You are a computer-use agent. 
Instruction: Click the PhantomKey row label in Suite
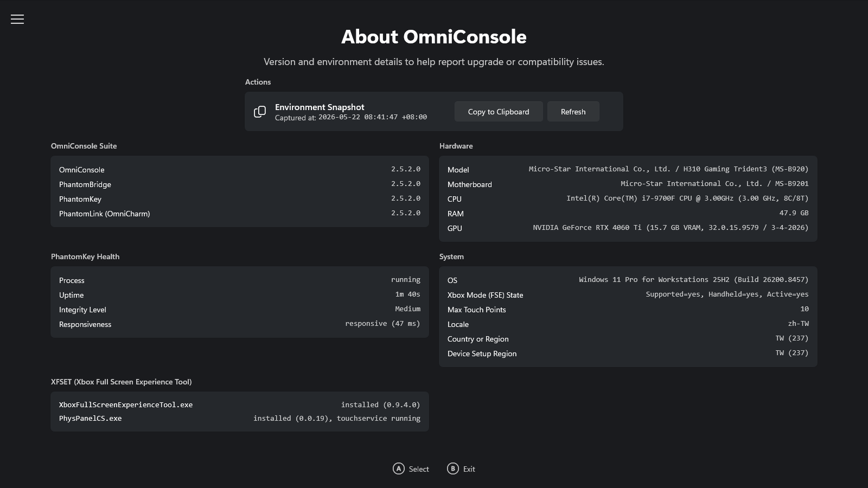[x=80, y=199]
